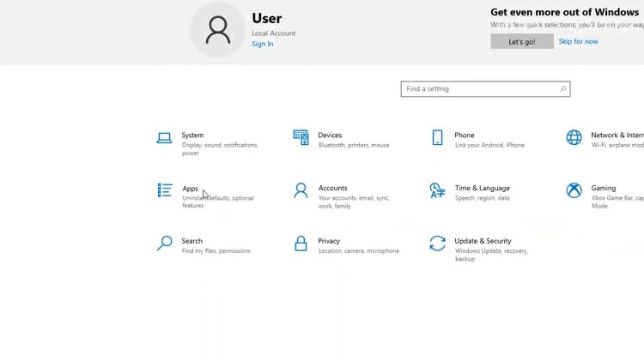
Task: Click the Let's go! button
Action: [522, 41]
